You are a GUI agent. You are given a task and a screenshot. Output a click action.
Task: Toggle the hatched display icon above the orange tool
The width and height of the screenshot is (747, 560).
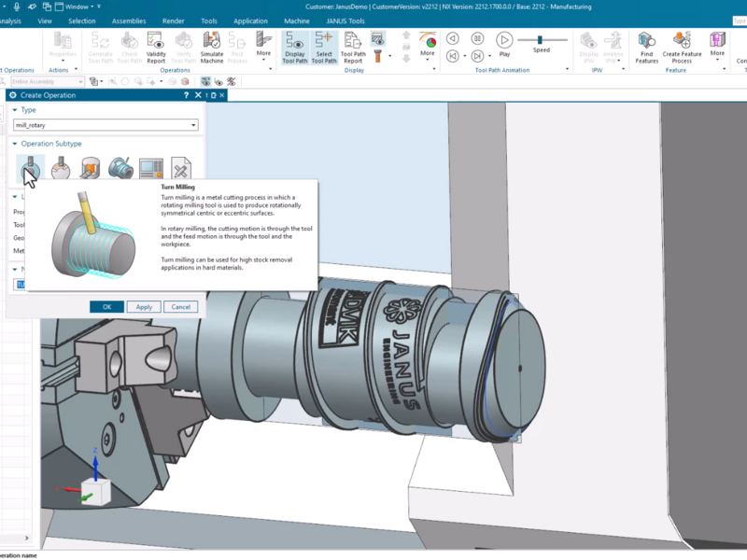378,38
